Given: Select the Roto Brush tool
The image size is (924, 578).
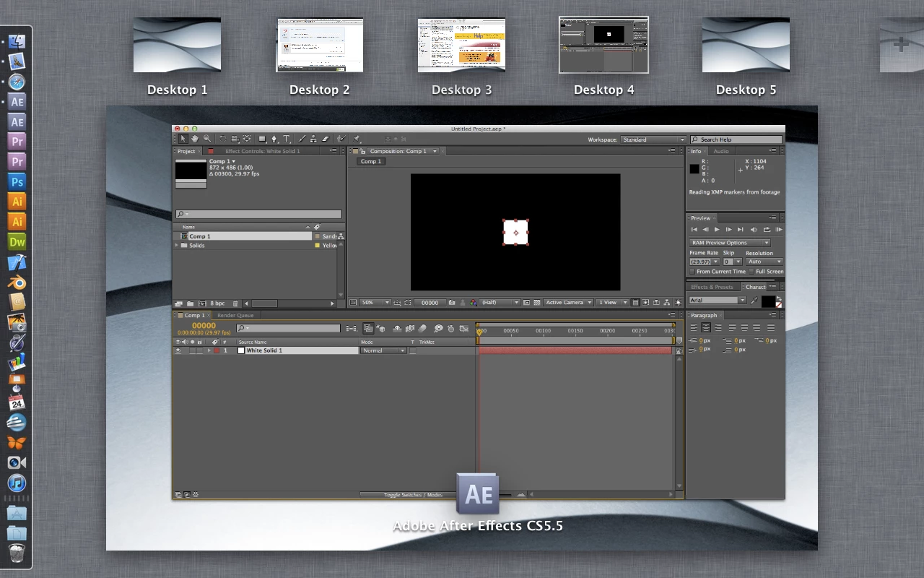Looking at the screenshot, I should click(341, 139).
